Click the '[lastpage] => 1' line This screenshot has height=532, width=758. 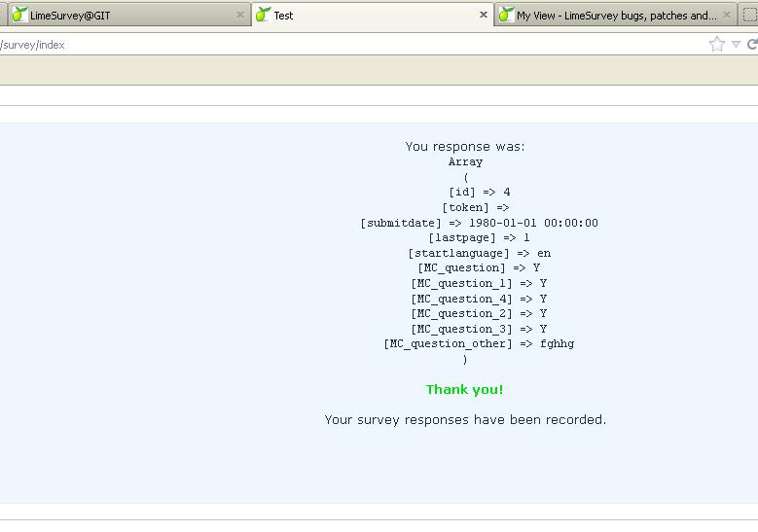[x=479, y=237]
